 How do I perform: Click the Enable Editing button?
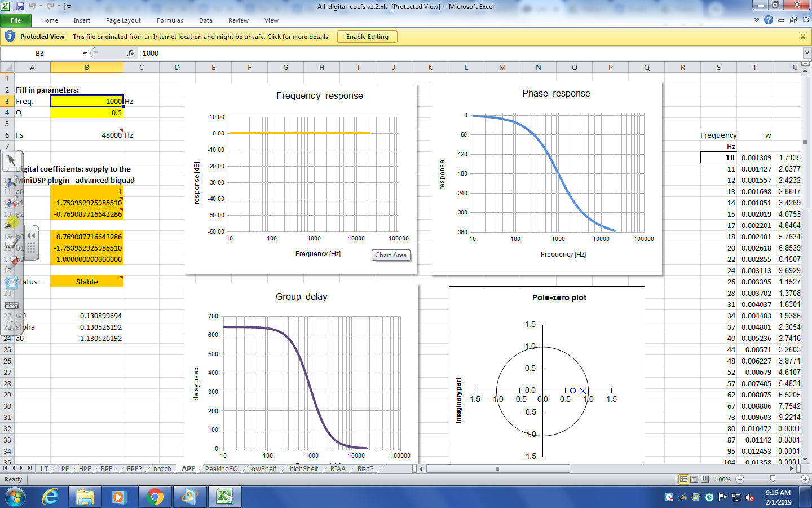(367, 37)
